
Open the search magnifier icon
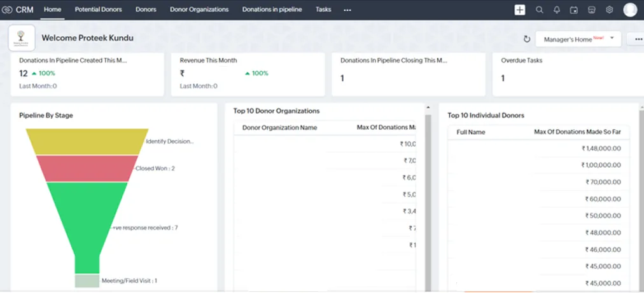[x=539, y=10]
